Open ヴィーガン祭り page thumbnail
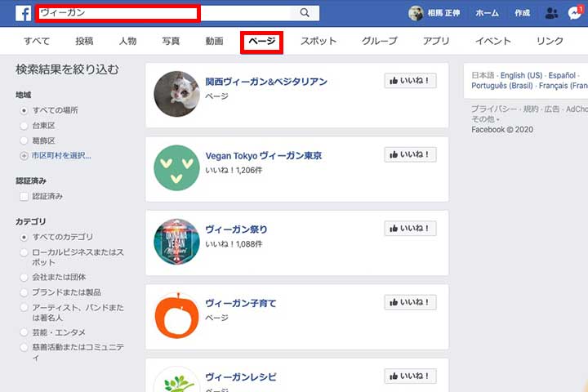Image resolution: width=588 pixels, height=392 pixels. click(x=176, y=242)
